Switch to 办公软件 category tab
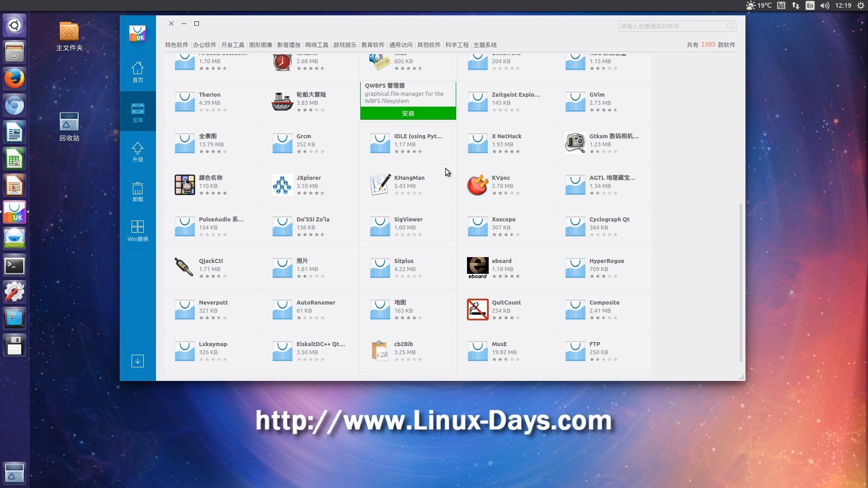Screen dimensions: 868x488 (x=204, y=45)
